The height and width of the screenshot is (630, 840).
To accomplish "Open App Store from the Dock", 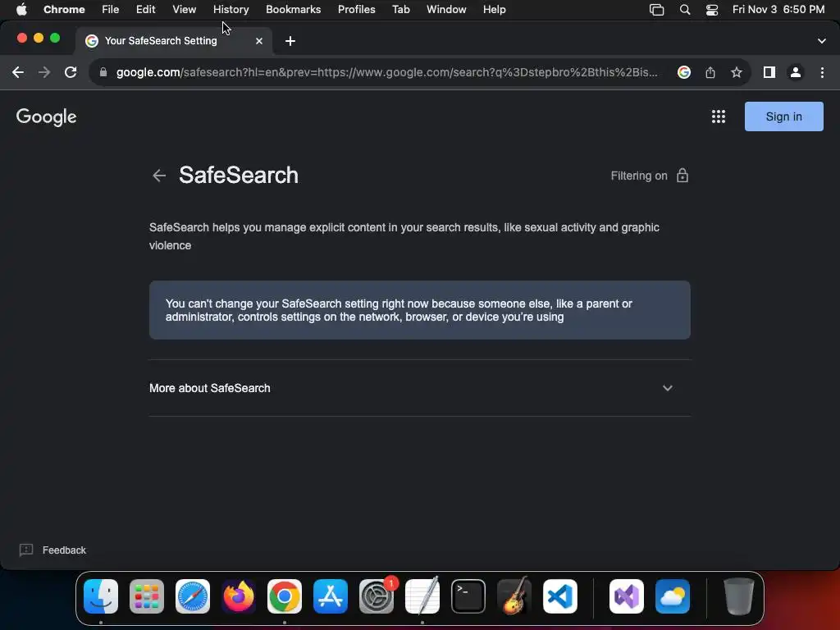I will (x=331, y=596).
